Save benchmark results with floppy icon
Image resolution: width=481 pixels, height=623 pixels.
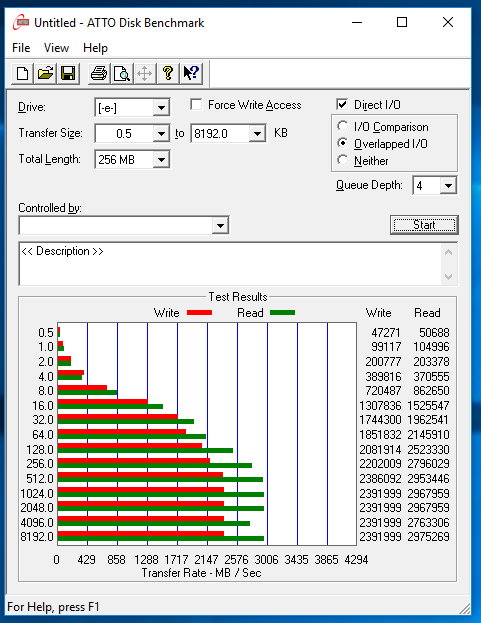coord(68,74)
